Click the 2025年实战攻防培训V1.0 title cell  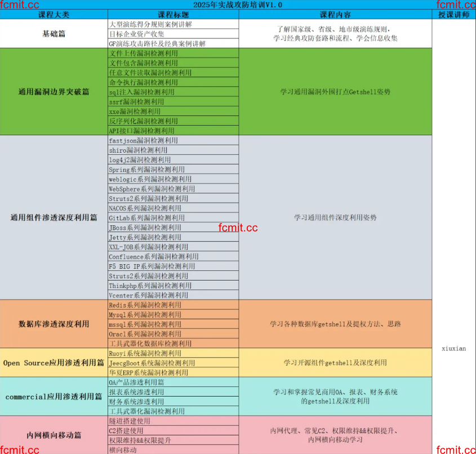[237, 5]
